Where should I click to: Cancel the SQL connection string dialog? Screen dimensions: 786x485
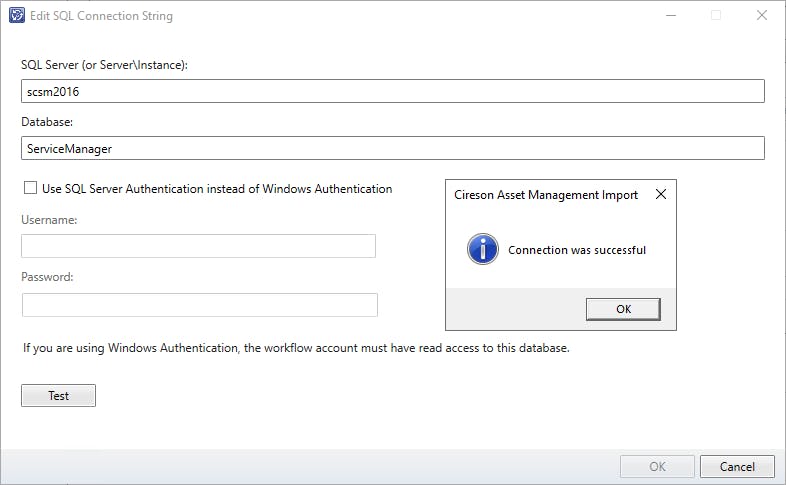tap(737, 466)
